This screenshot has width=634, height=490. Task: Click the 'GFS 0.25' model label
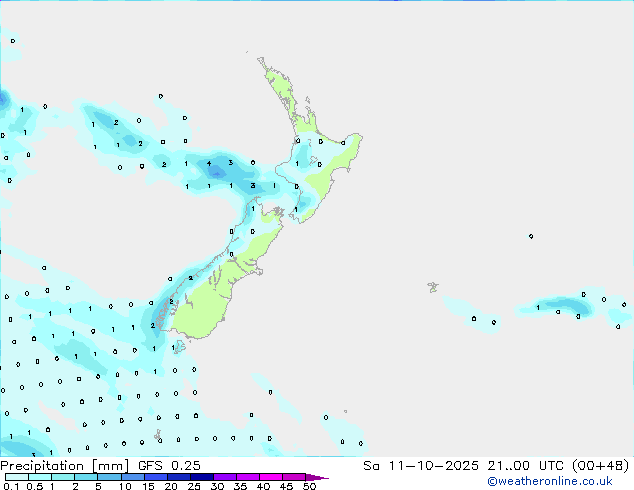169,466
